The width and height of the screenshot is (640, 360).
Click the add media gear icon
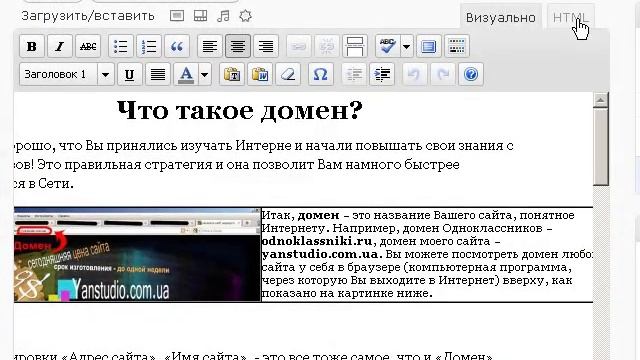pyautogui.click(x=245, y=16)
